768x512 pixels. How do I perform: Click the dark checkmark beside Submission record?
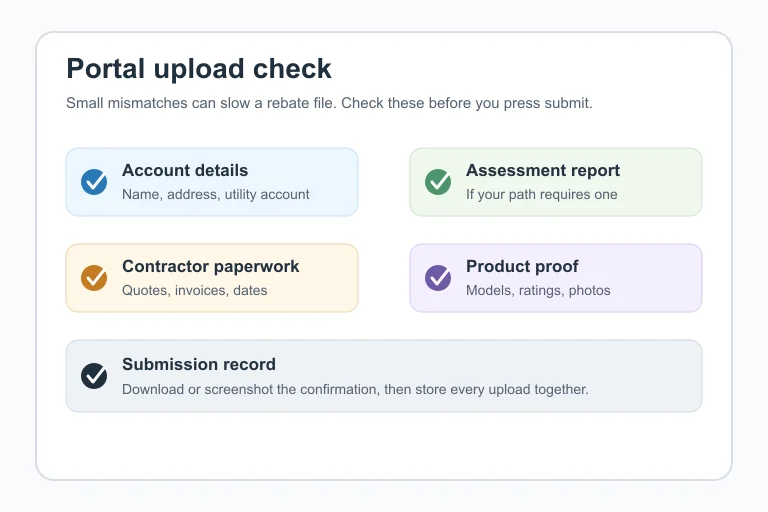(x=94, y=376)
